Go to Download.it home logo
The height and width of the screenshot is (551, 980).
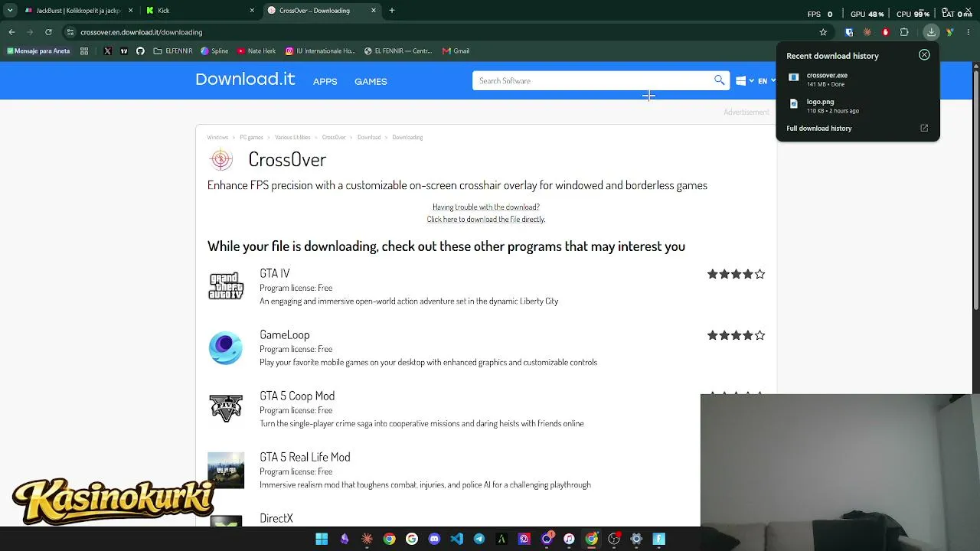click(245, 80)
